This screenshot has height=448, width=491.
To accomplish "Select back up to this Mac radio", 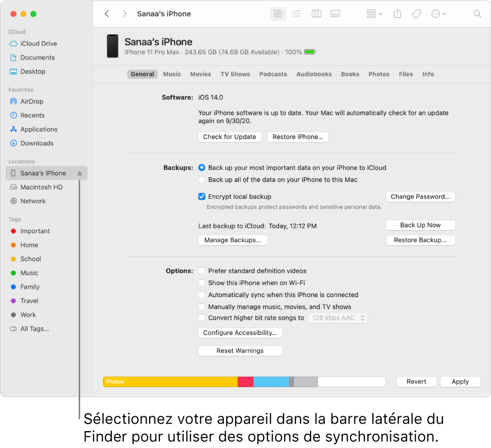I will pyautogui.click(x=202, y=179).
